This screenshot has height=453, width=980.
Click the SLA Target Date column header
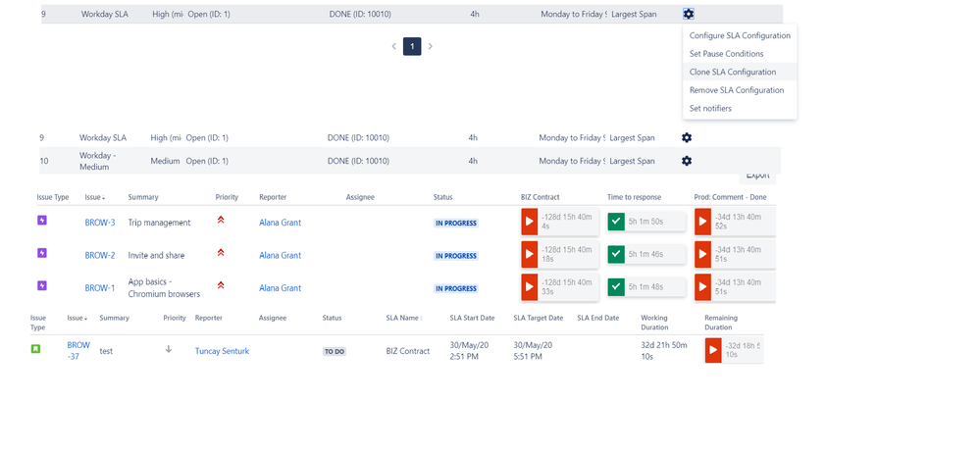coord(539,318)
